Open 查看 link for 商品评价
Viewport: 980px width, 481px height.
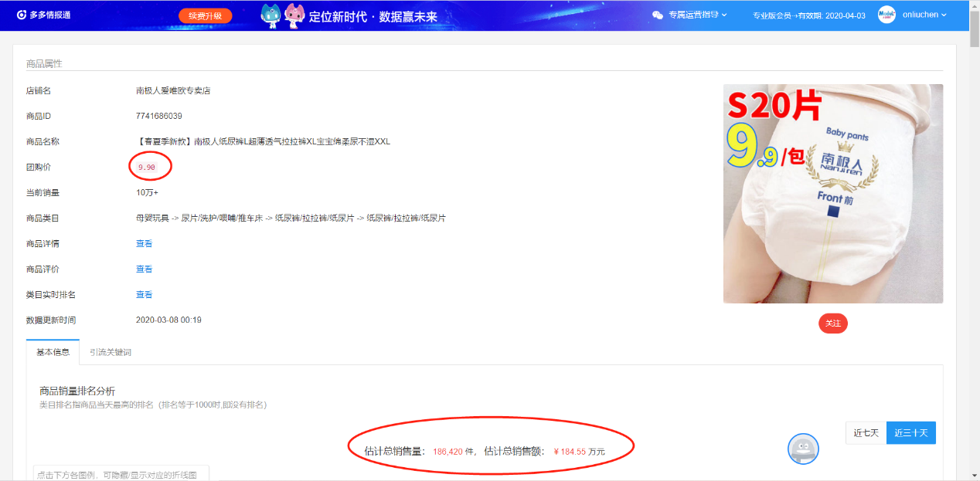click(x=145, y=269)
